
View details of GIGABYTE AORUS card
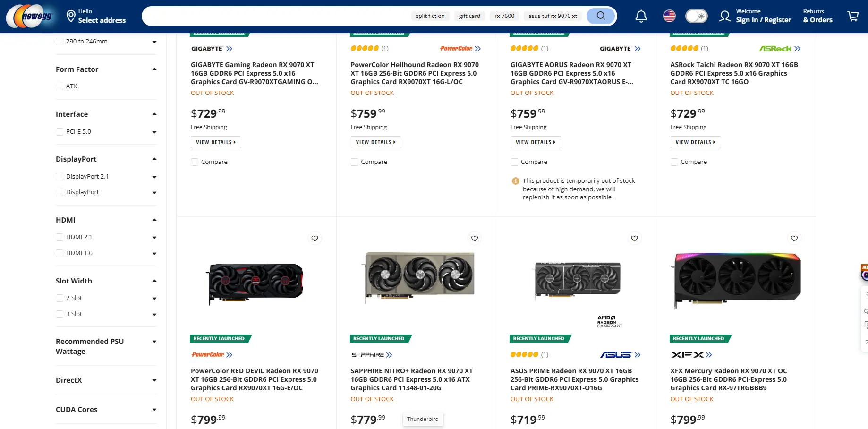pos(536,142)
